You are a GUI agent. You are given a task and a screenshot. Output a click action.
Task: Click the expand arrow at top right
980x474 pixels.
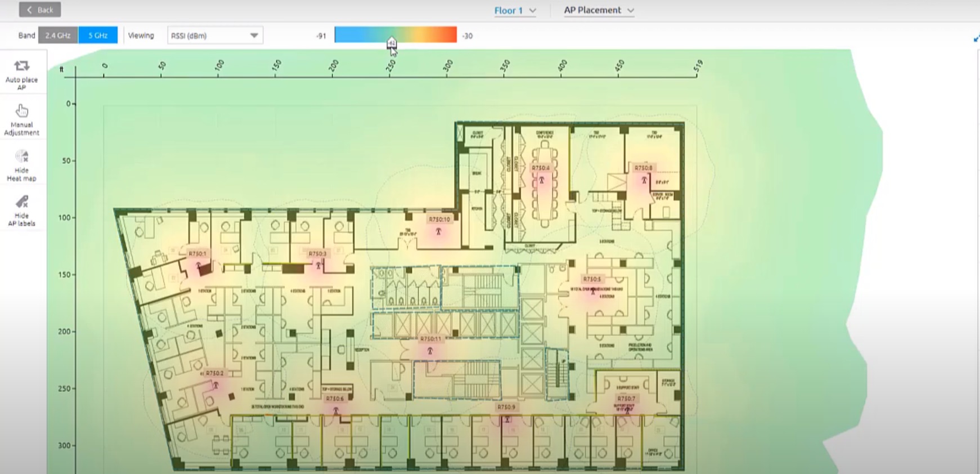point(976,38)
